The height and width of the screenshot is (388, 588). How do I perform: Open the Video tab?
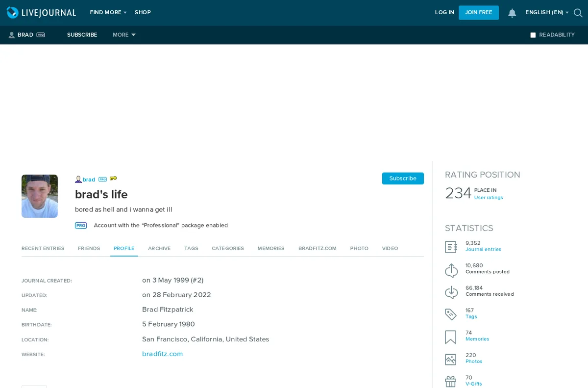pyautogui.click(x=390, y=249)
